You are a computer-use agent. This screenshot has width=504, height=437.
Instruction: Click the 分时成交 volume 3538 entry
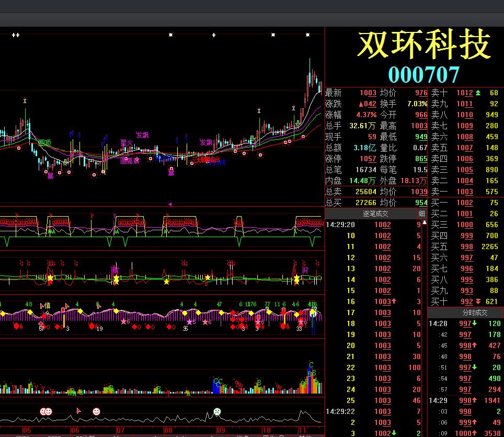point(492,433)
